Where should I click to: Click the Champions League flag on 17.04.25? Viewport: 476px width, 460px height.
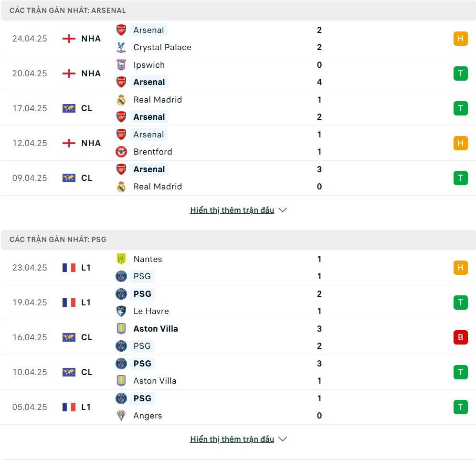click(69, 108)
